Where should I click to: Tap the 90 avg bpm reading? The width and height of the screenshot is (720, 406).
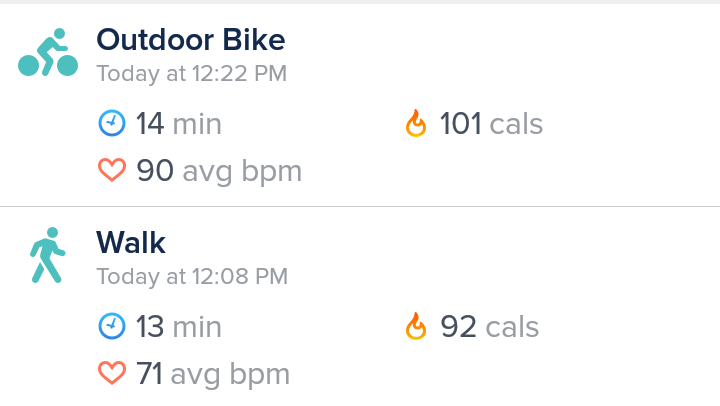click(x=219, y=171)
